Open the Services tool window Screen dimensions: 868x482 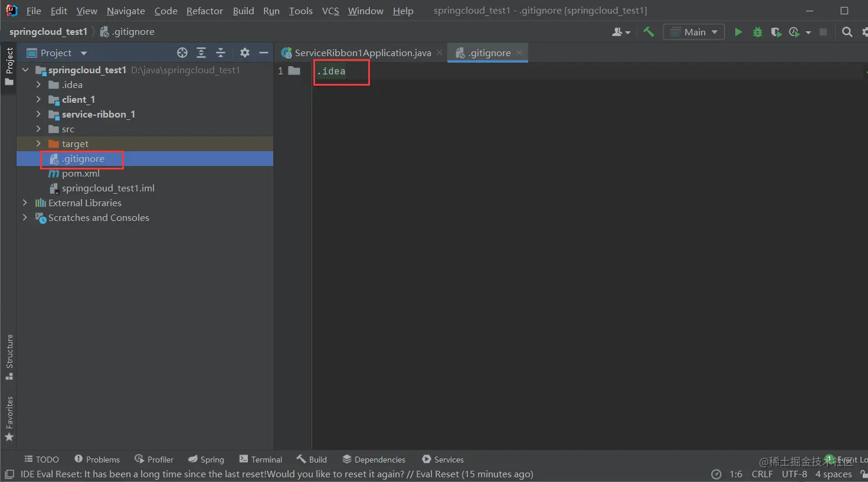click(x=443, y=460)
